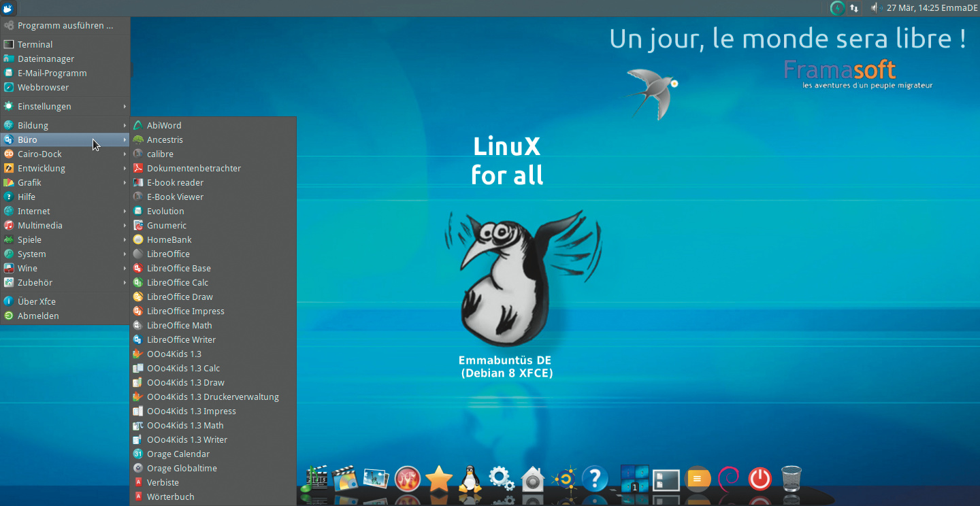
Task: Expand the Internet submenu
Action: (65, 211)
